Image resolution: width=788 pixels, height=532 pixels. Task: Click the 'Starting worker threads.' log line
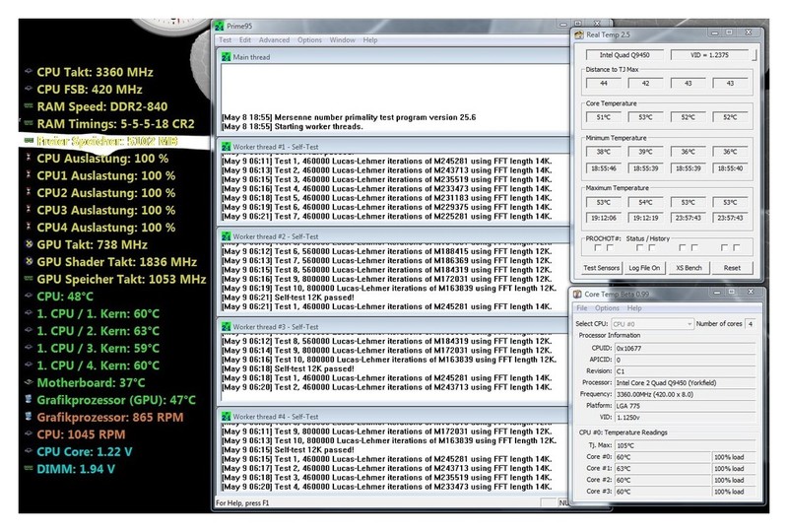[292, 127]
